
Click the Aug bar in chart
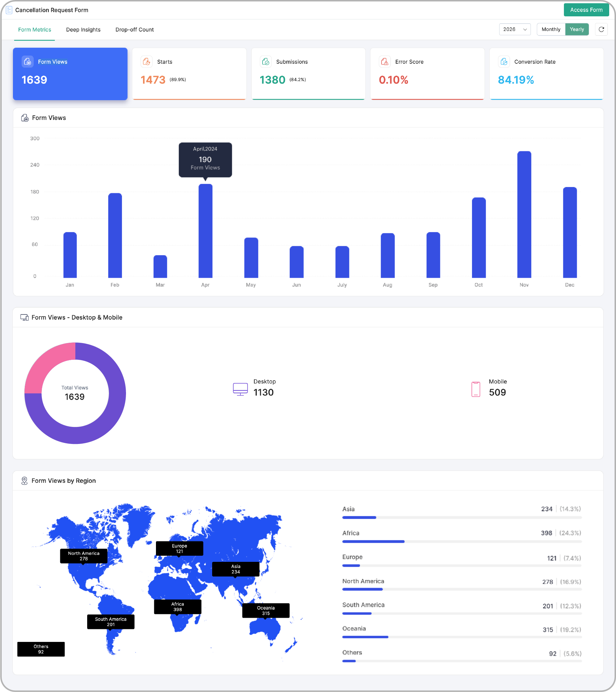pos(388,256)
